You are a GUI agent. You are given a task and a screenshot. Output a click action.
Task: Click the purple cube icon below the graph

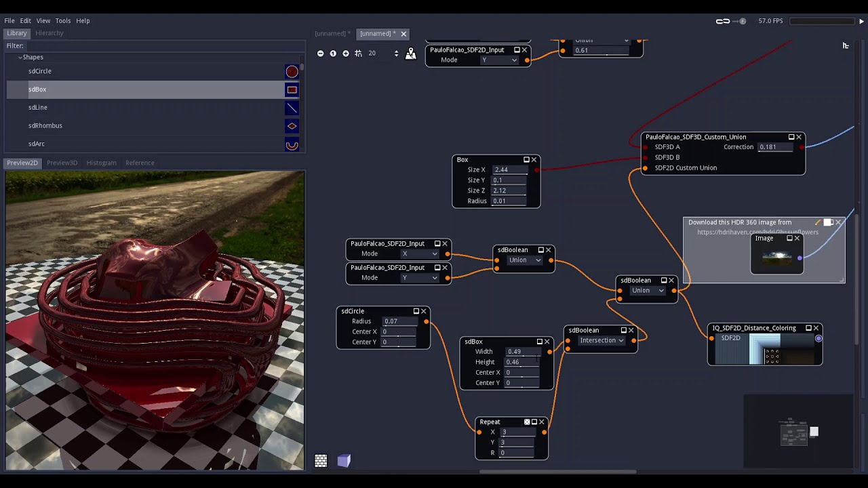344,461
